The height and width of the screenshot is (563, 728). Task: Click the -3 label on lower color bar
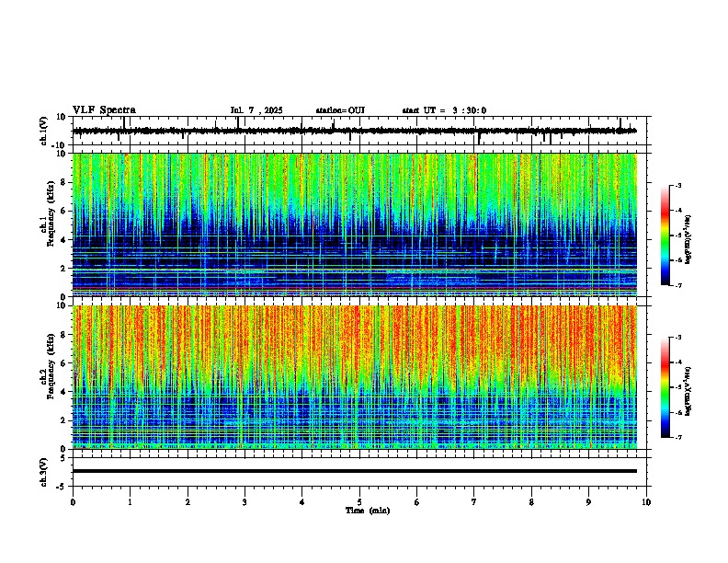[x=677, y=338]
